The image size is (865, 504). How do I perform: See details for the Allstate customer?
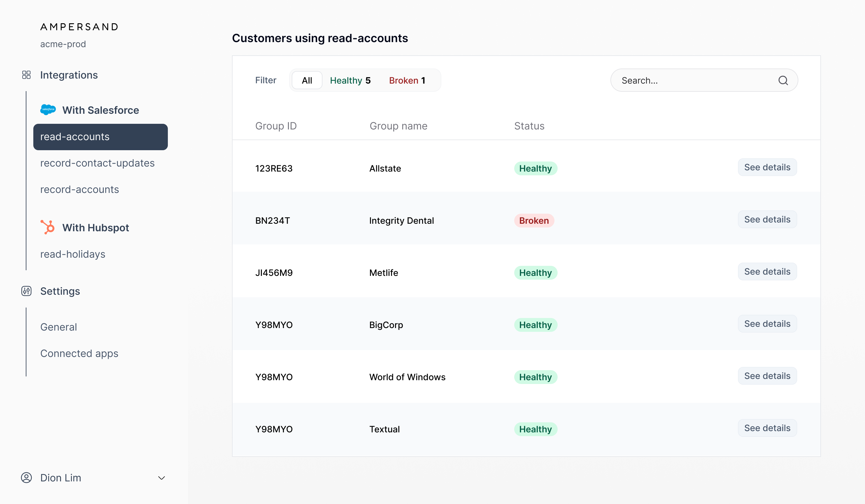point(767,167)
